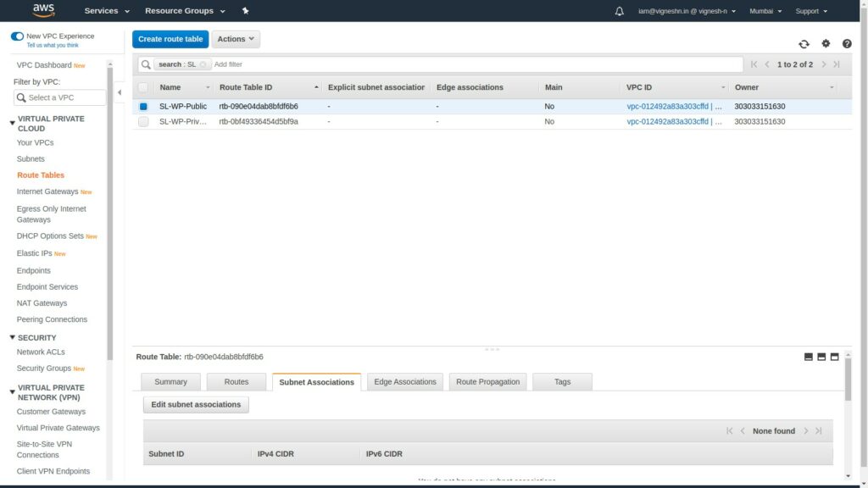
Task: Collapse the Virtual Private Cloud section
Action: (x=12, y=124)
